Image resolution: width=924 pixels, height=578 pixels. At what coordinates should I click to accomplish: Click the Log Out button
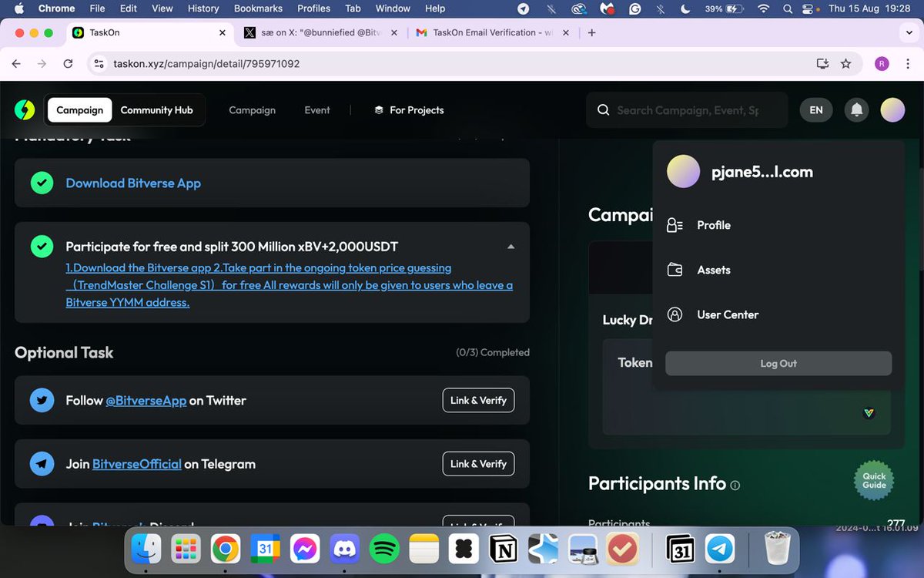(778, 364)
